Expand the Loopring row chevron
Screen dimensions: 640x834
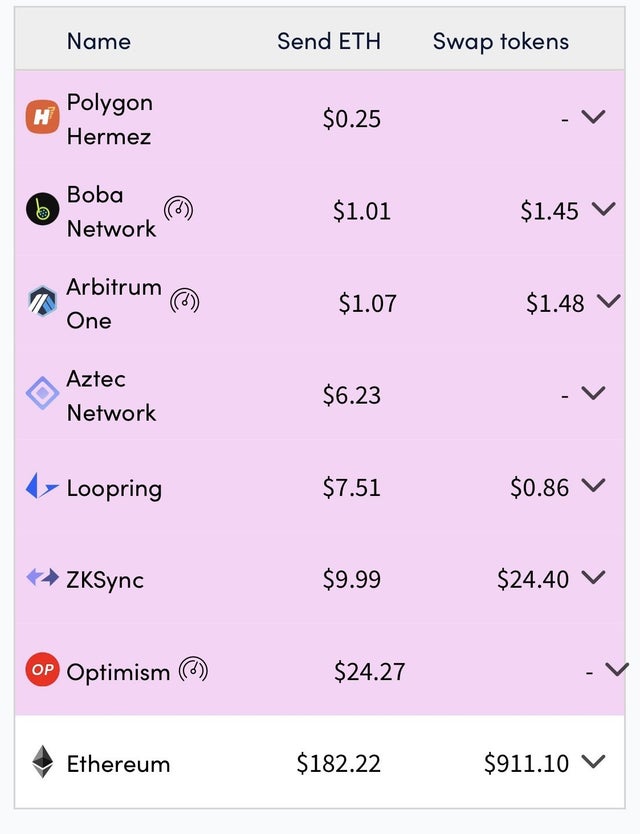pos(593,485)
